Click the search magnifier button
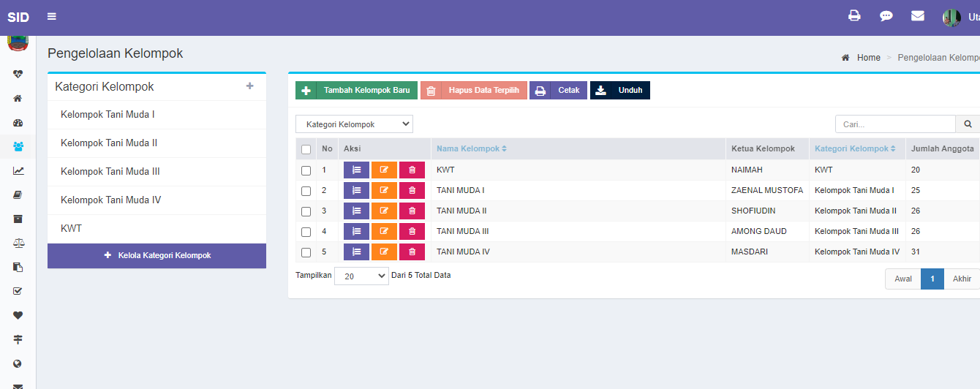This screenshot has height=389, width=980. coord(968,124)
